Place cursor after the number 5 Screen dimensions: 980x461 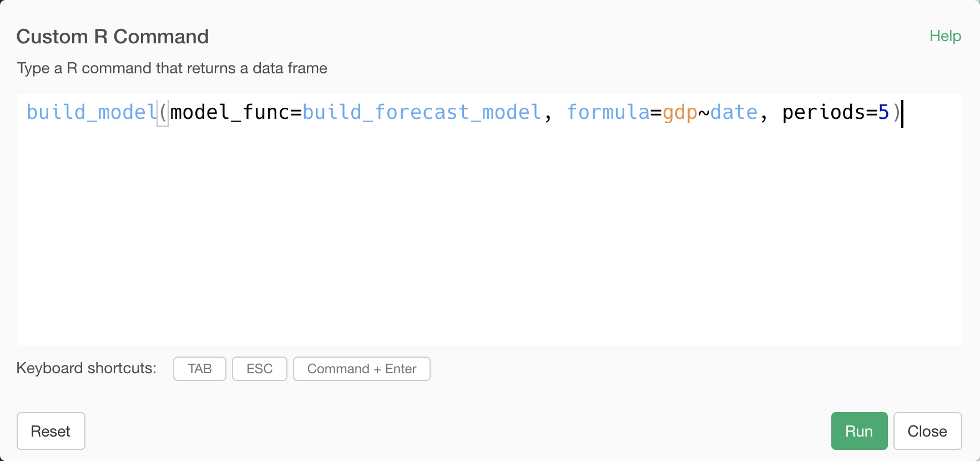point(890,112)
